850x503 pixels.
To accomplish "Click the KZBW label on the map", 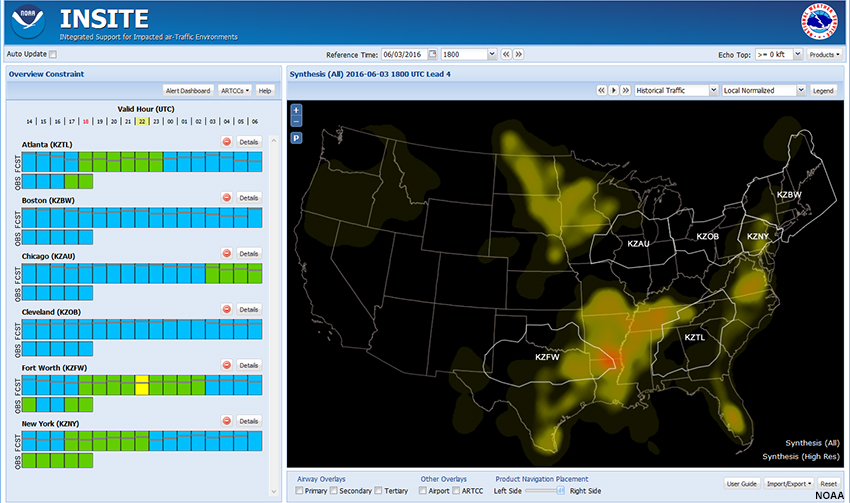I will tap(789, 195).
